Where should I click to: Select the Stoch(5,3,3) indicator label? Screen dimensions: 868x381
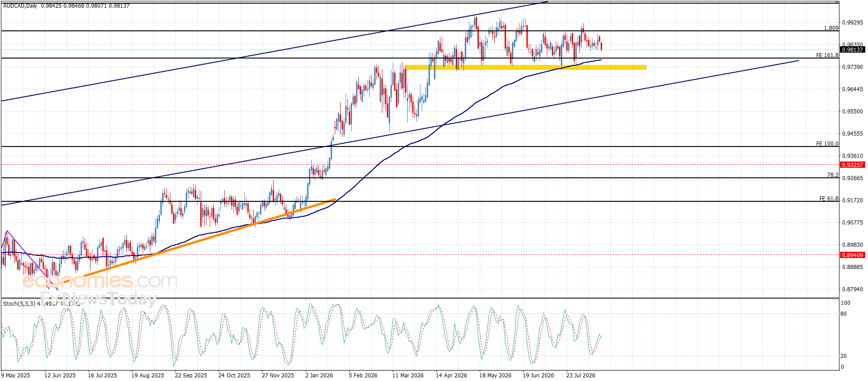[19, 303]
